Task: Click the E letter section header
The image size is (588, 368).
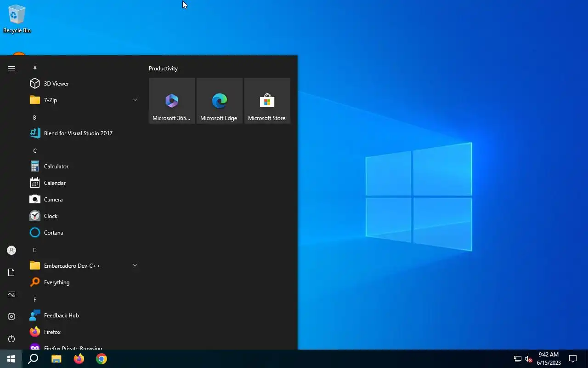Action: (34, 250)
